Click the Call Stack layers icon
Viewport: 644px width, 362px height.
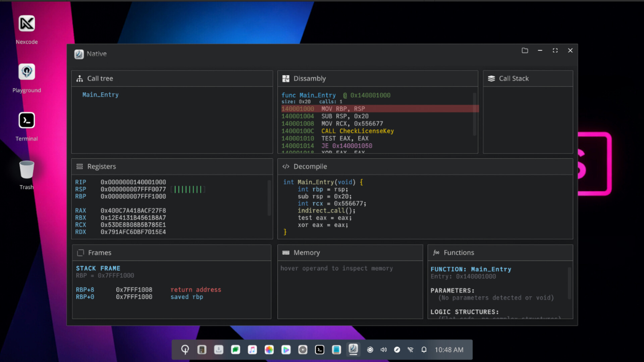coord(491,78)
